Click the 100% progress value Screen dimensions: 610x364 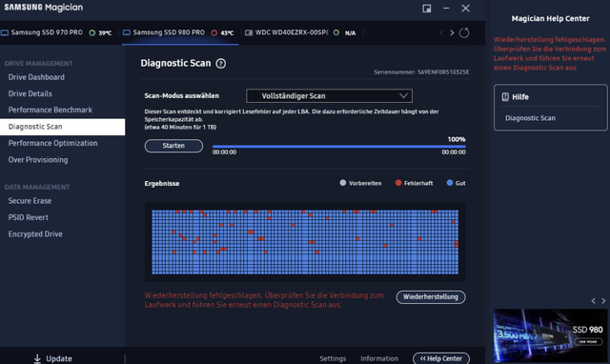point(457,139)
